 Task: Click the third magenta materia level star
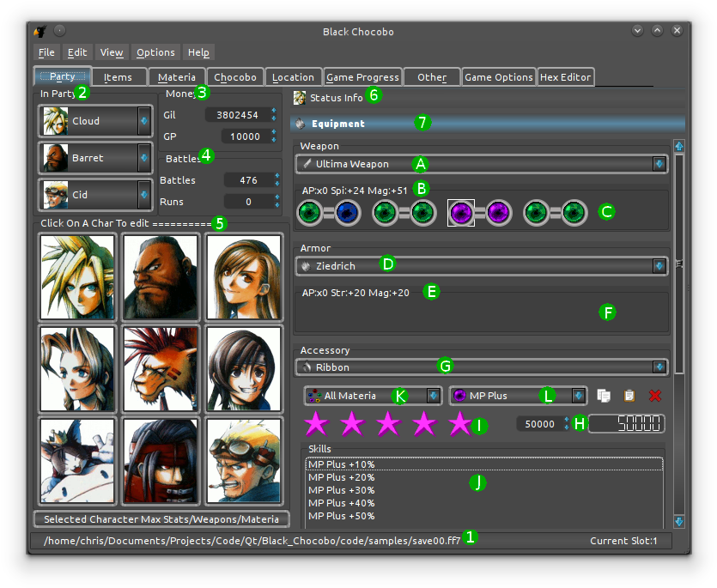388,423
